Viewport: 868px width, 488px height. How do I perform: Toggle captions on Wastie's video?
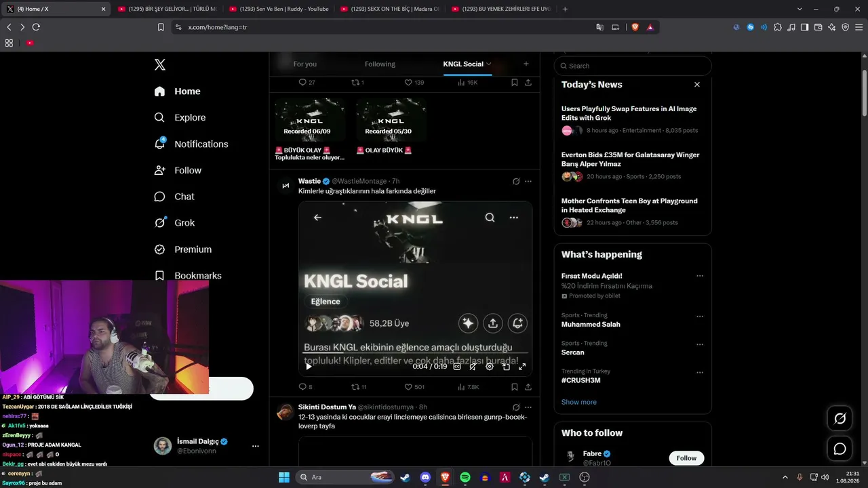point(457,367)
